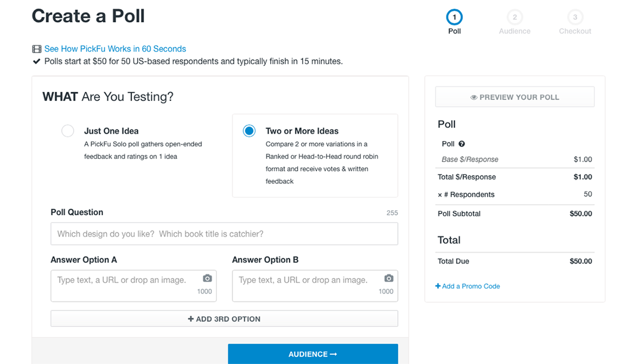
Task: Click the Add 3rd Option button
Action: [224, 319]
